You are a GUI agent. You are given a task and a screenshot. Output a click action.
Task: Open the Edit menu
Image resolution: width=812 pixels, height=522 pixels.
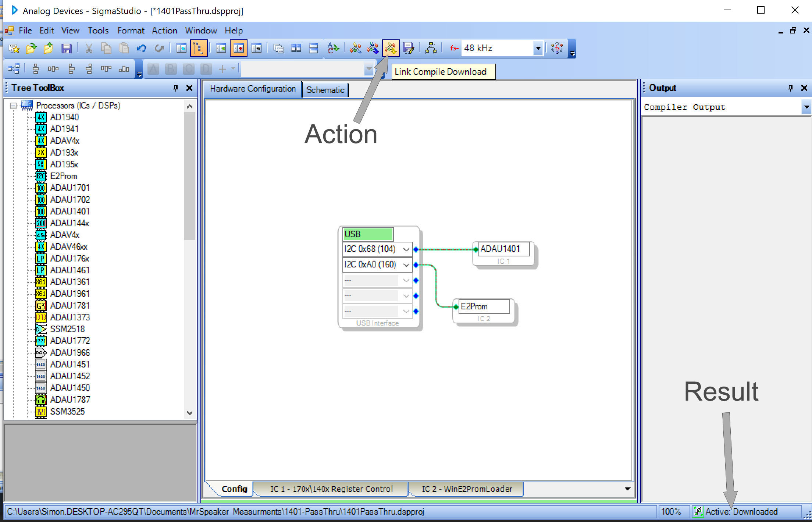click(x=47, y=31)
